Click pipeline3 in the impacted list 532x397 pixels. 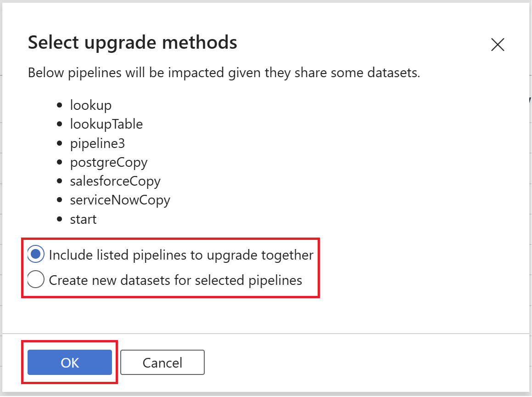point(97,143)
